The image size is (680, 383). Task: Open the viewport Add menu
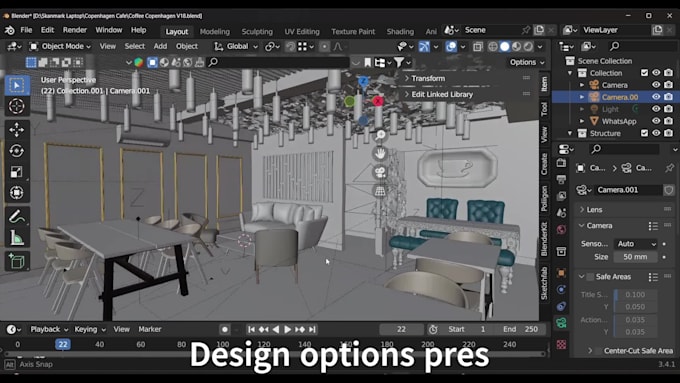160,46
